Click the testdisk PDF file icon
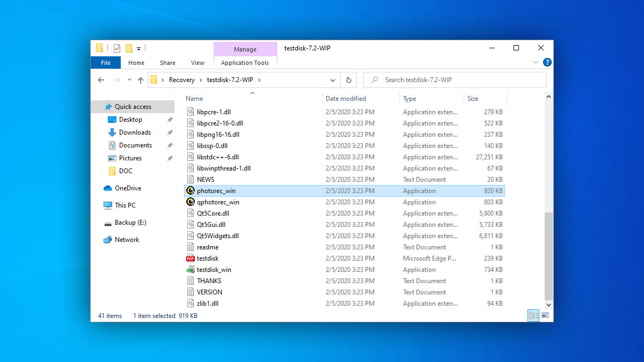The width and height of the screenshot is (644, 362). (191, 258)
